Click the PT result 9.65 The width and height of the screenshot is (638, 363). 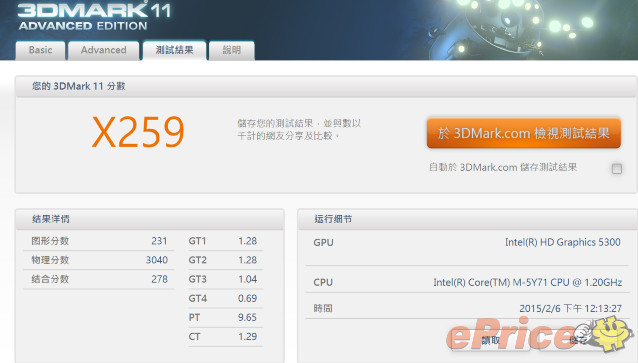pyautogui.click(x=247, y=317)
